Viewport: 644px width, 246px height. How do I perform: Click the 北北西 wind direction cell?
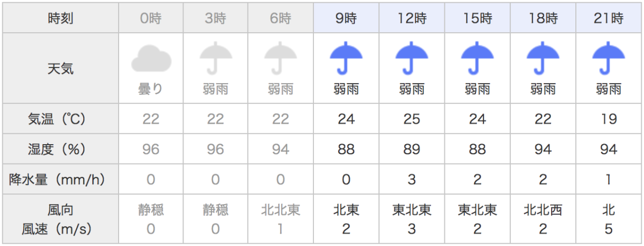(543, 210)
